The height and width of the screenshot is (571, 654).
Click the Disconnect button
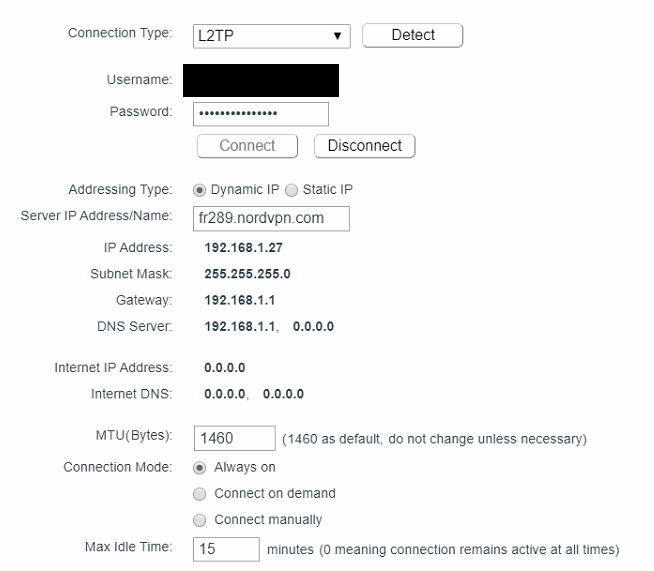click(364, 146)
